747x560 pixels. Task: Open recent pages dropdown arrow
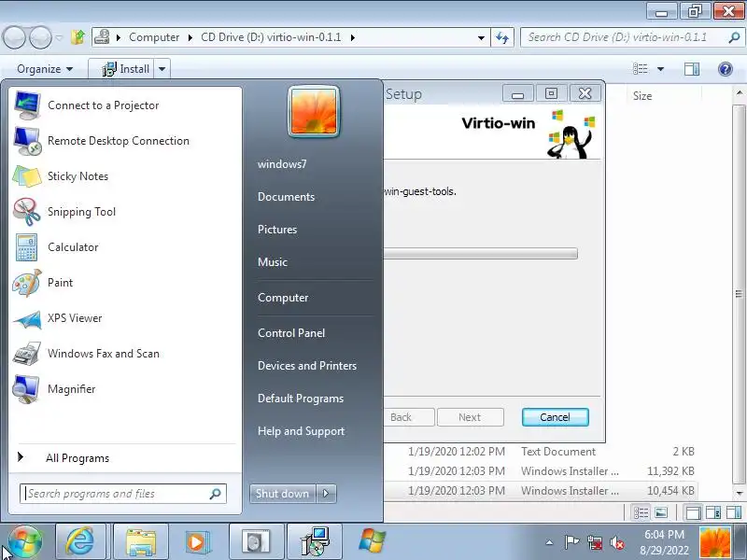(x=59, y=37)
